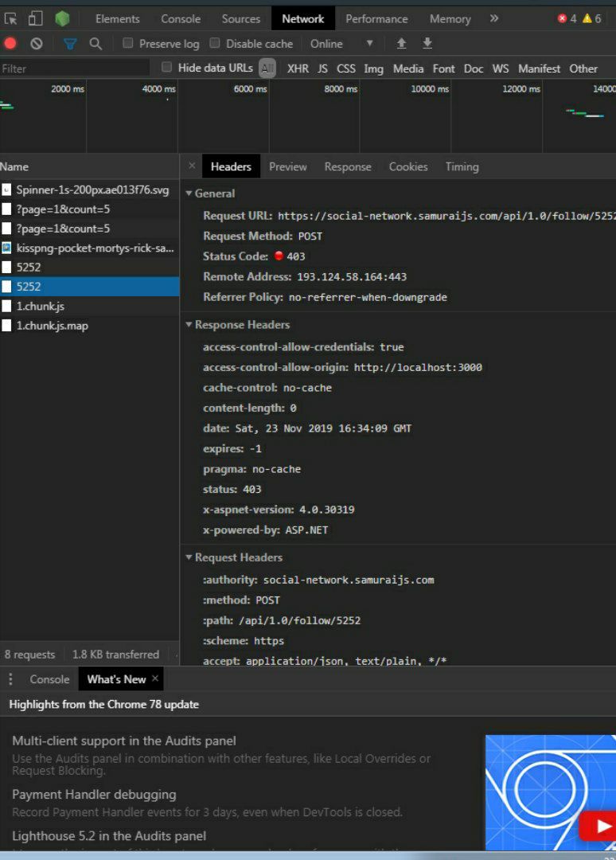Click the Request URL value
The image size is (616, 860).
point(446,216)
